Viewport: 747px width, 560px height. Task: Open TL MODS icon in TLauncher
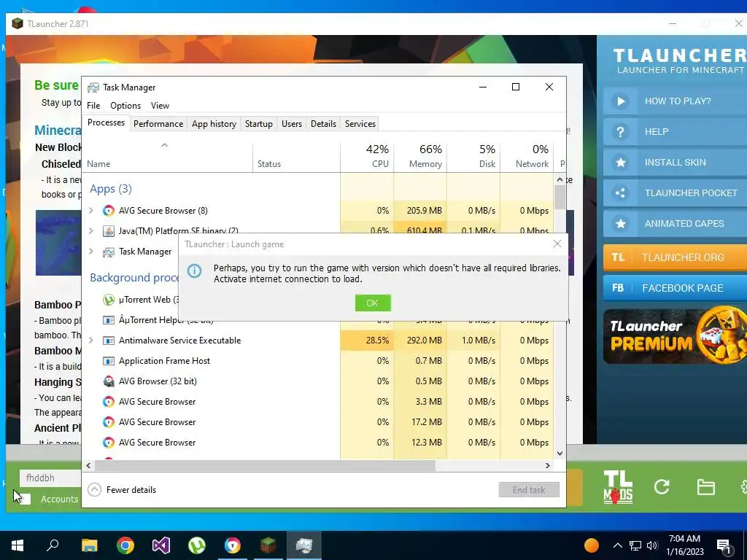point(618,486)
